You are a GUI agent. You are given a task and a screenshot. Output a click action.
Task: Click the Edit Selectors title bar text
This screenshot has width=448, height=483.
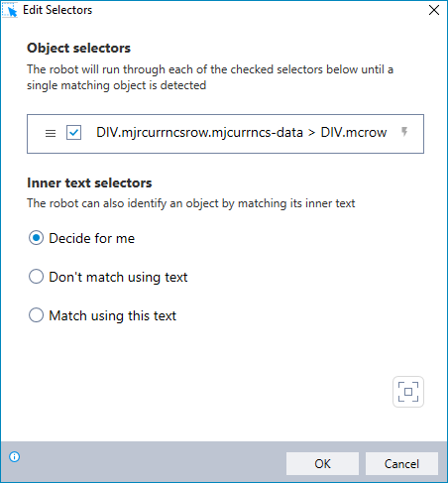point(57,10)
